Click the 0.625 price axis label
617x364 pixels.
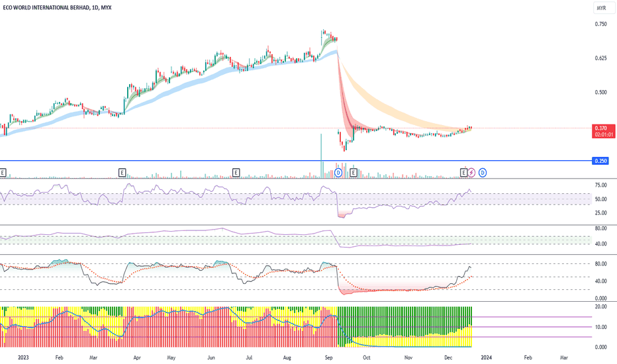600,58
